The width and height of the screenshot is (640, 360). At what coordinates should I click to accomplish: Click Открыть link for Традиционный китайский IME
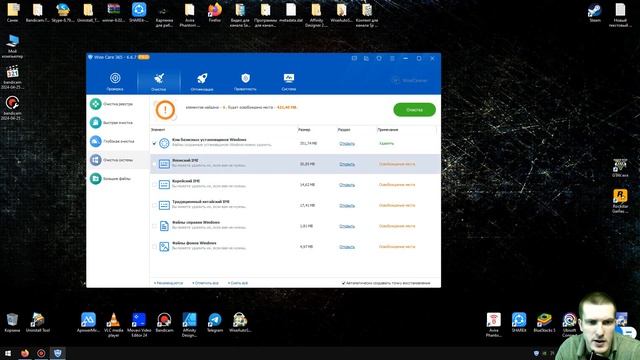pos(347,205)
